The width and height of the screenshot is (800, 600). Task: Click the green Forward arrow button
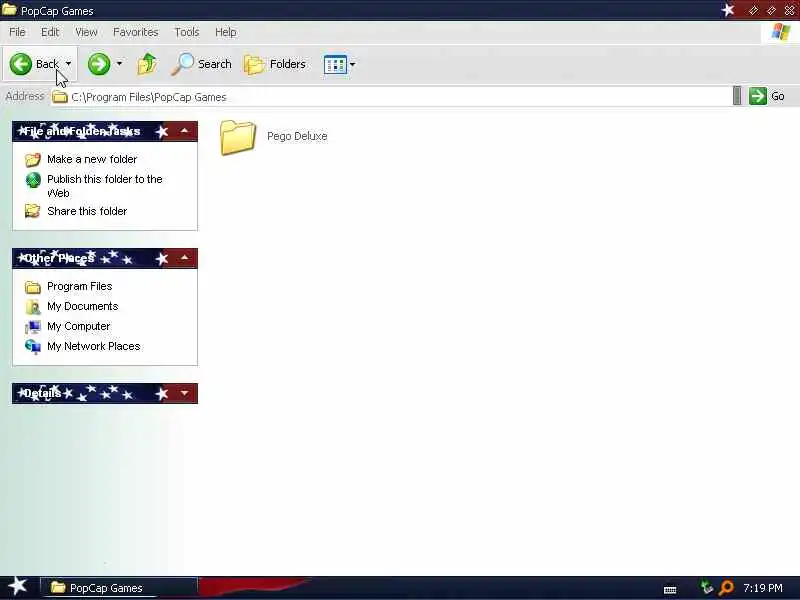pos(99,64)
